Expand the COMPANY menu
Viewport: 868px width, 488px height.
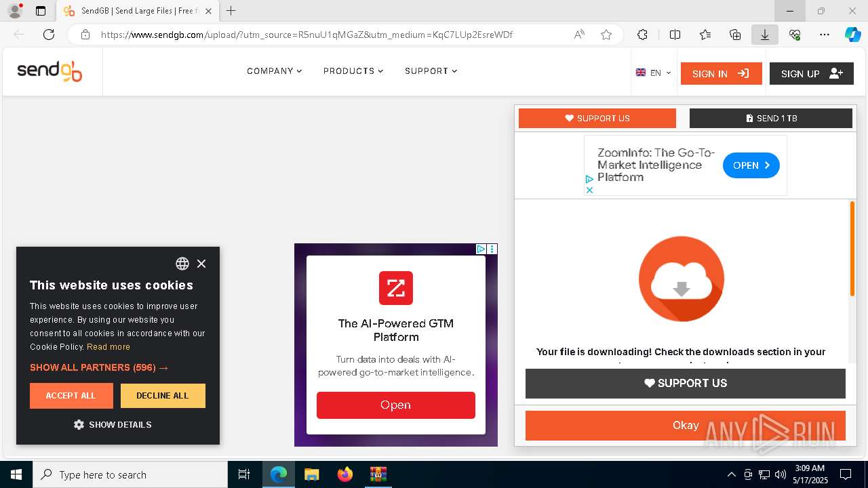point(274,71)
